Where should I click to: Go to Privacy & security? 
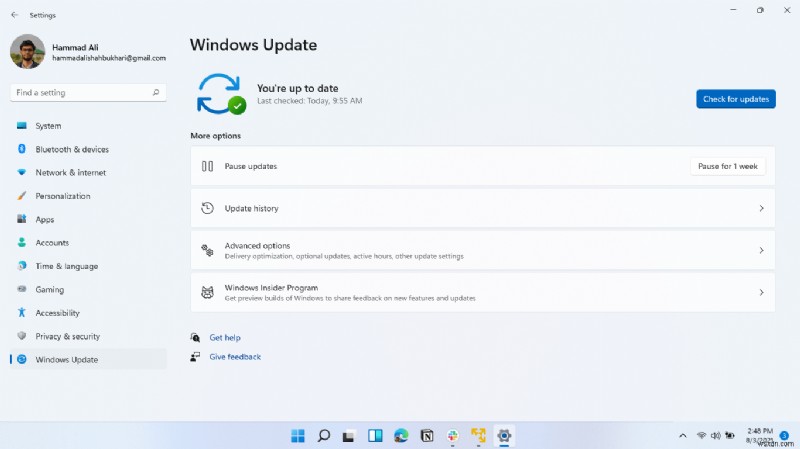pyautogui.click(x=88, y=336)
